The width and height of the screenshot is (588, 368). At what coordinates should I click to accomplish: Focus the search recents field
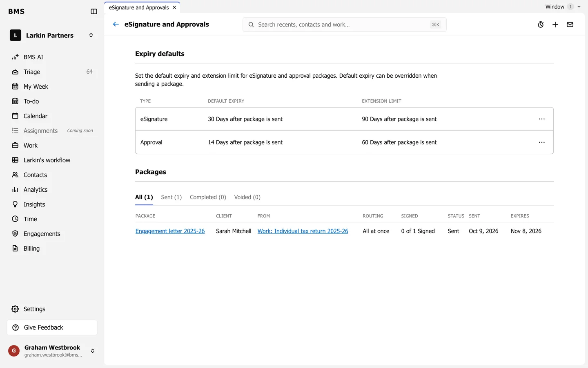(344, 25)
